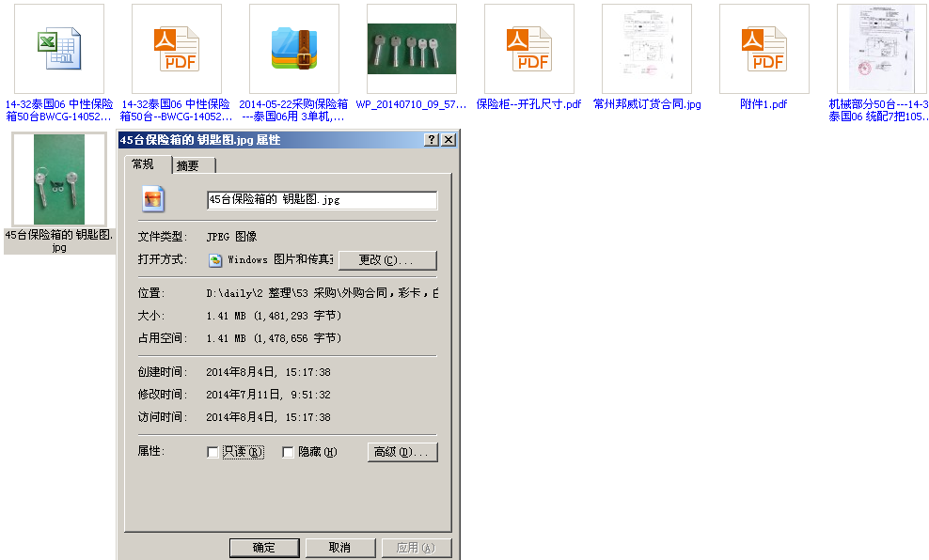
Task: Click the 45台保险箱的 钥匙图.jpg thumbnail
Action: (x=58, y=179)
